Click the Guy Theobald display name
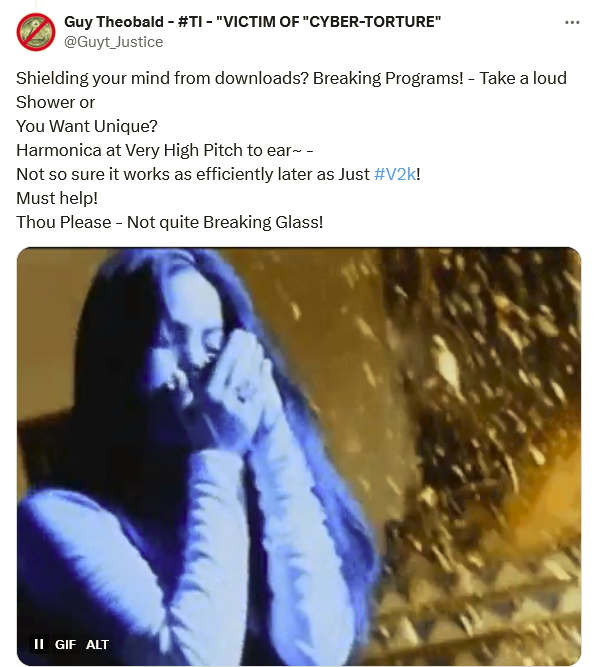Image resolution: width=598 pixels, height=667 pixels. [114, 22]
